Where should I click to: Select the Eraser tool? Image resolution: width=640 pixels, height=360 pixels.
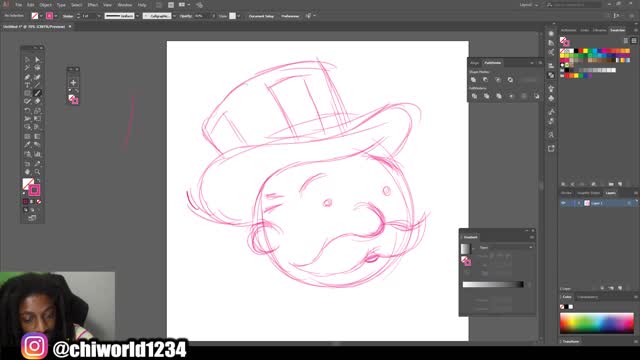[37, 101]
